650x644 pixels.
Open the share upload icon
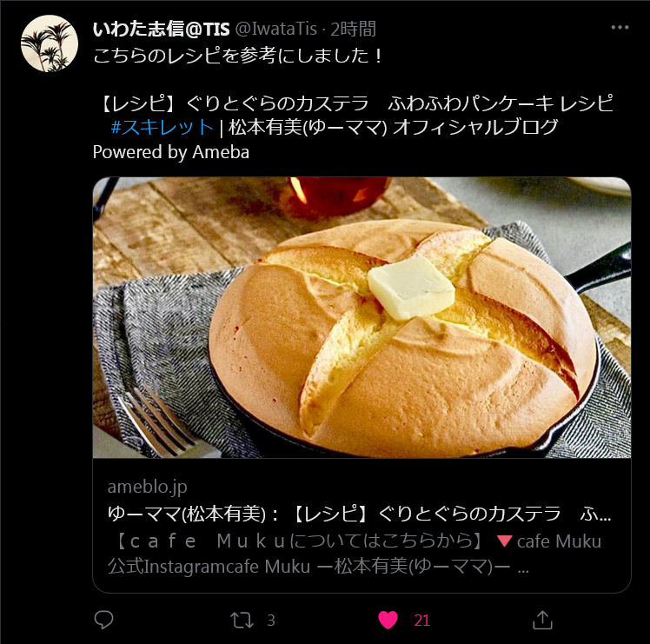click(542, 620)
